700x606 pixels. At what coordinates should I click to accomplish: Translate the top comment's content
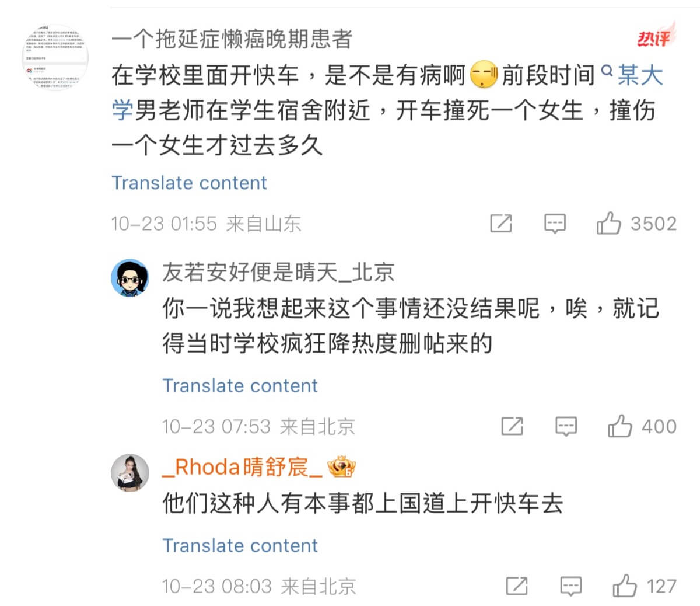point(189,183)
